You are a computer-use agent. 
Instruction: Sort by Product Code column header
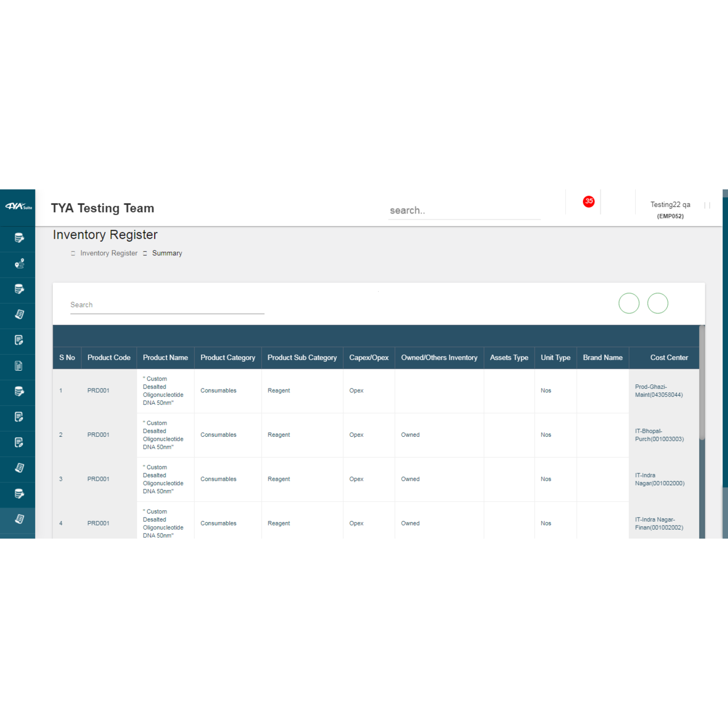(x=109, y=358)
